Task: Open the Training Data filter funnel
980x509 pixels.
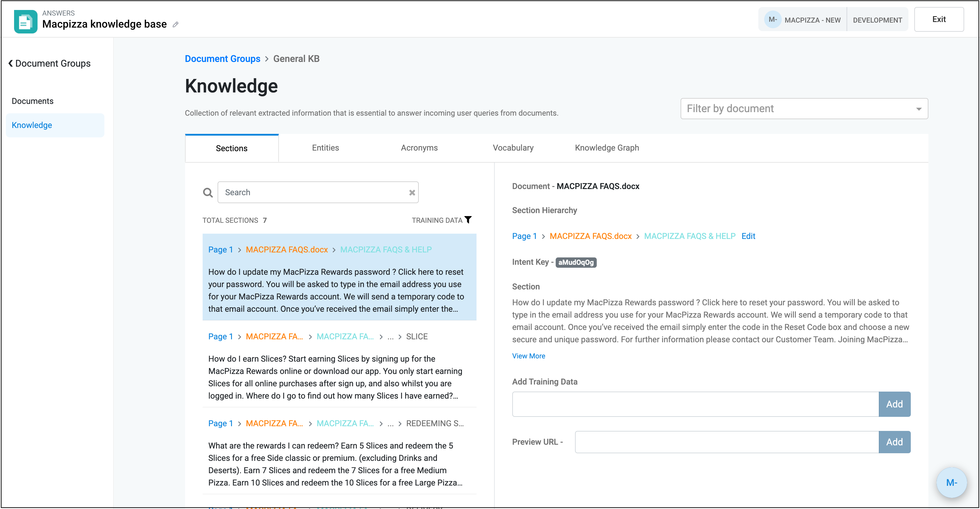Action: pos(468,220)
